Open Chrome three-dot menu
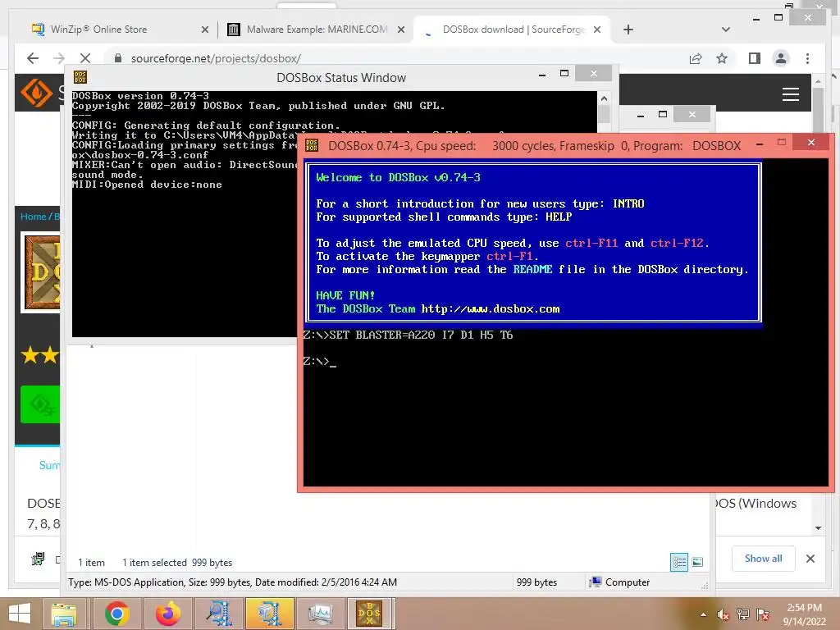The image size is (840, 630). [x=807, y=58]
